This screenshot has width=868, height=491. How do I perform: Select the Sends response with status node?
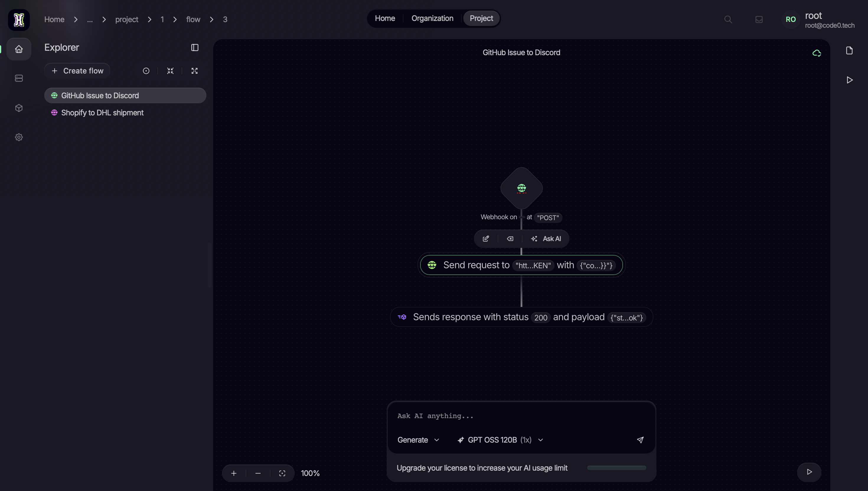coord(522,317)
